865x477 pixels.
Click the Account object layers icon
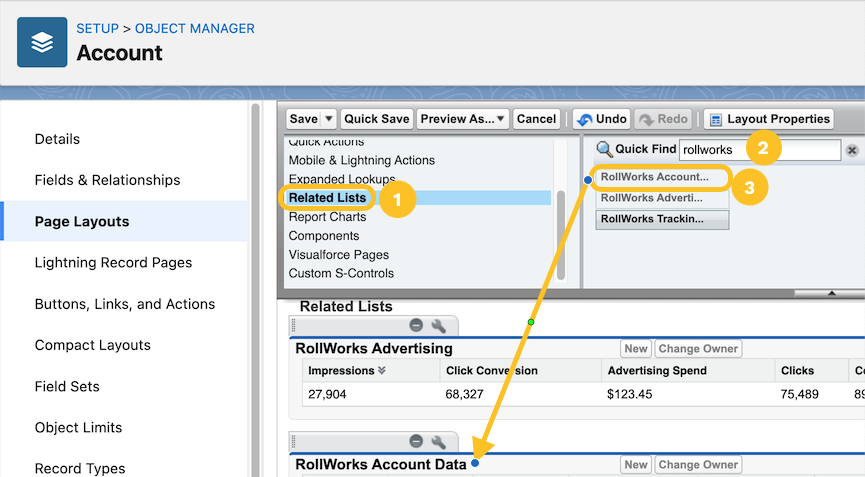(x=42, y=42)
